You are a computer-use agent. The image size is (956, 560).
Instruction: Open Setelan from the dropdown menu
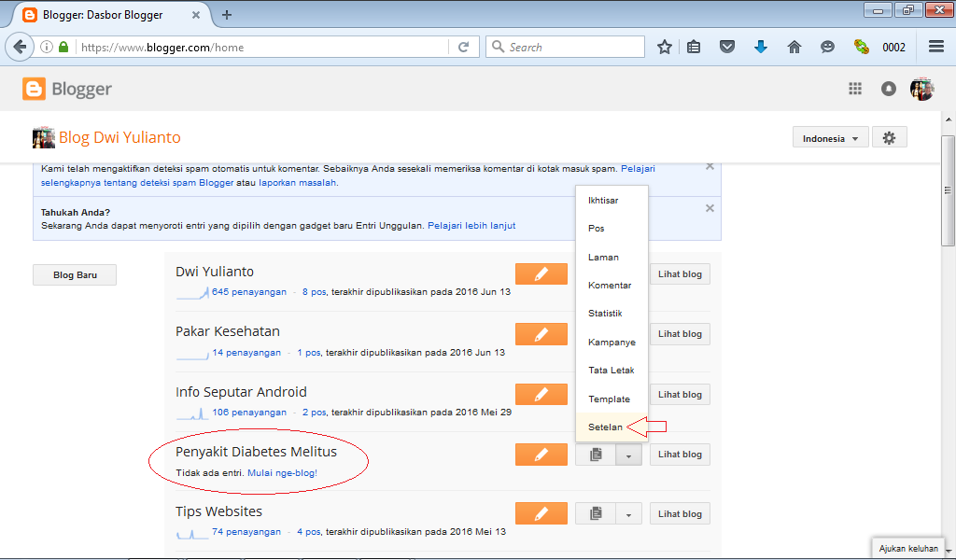[x=612, y=427]
